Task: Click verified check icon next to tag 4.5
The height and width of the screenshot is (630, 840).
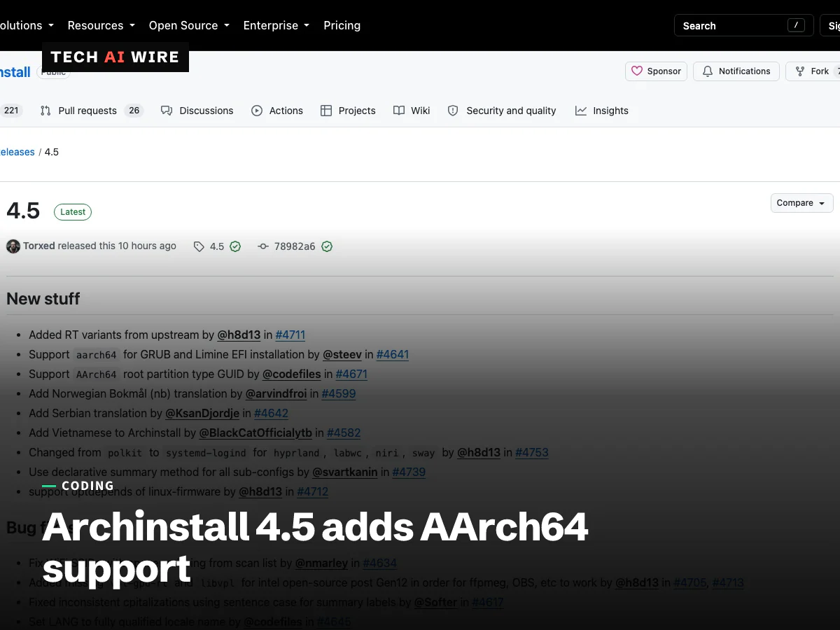Action: click(x=235, y=246)
